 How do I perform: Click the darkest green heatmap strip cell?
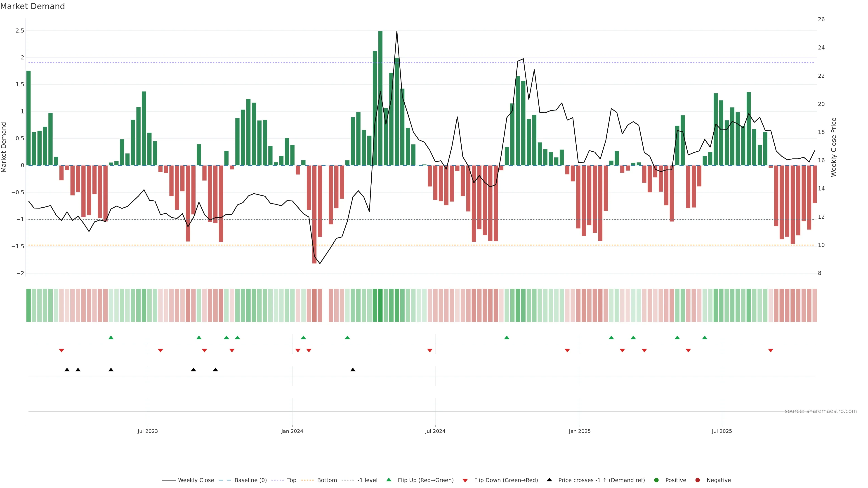380,305
